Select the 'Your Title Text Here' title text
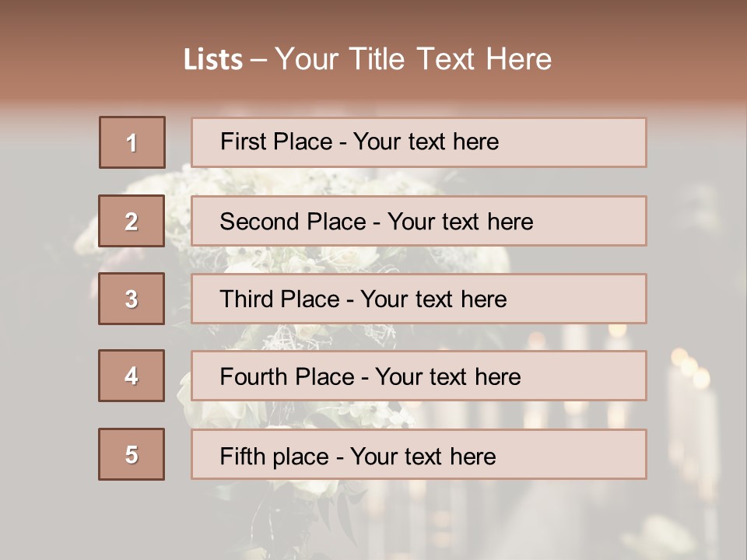 [x=412, y=59]
